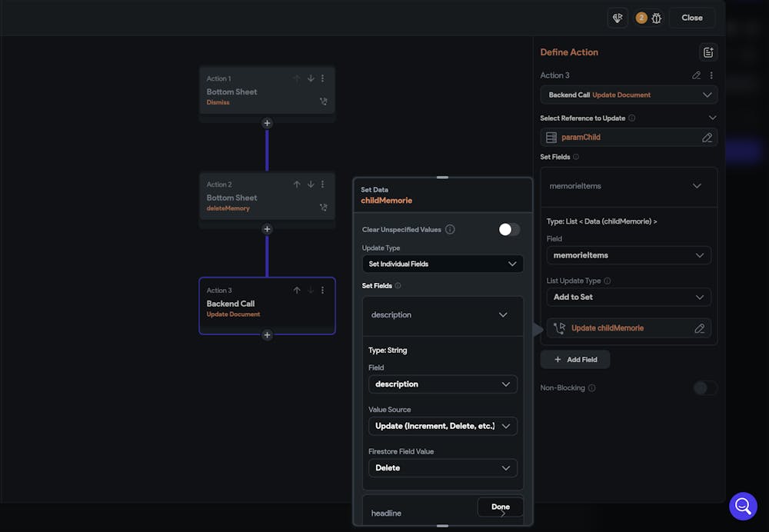Screen dimensions: 769x532
Task: Enable the Non-Blocking toggle
Action: [x=704, y=388]
